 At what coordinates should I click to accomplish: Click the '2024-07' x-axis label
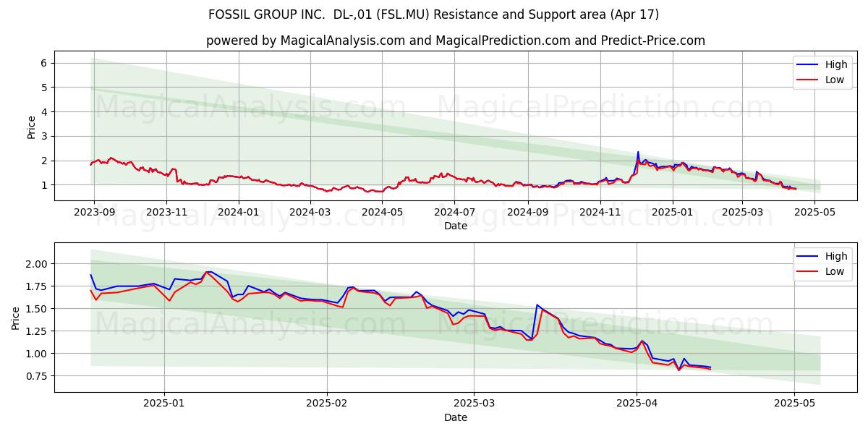click(x=454, y=212)
